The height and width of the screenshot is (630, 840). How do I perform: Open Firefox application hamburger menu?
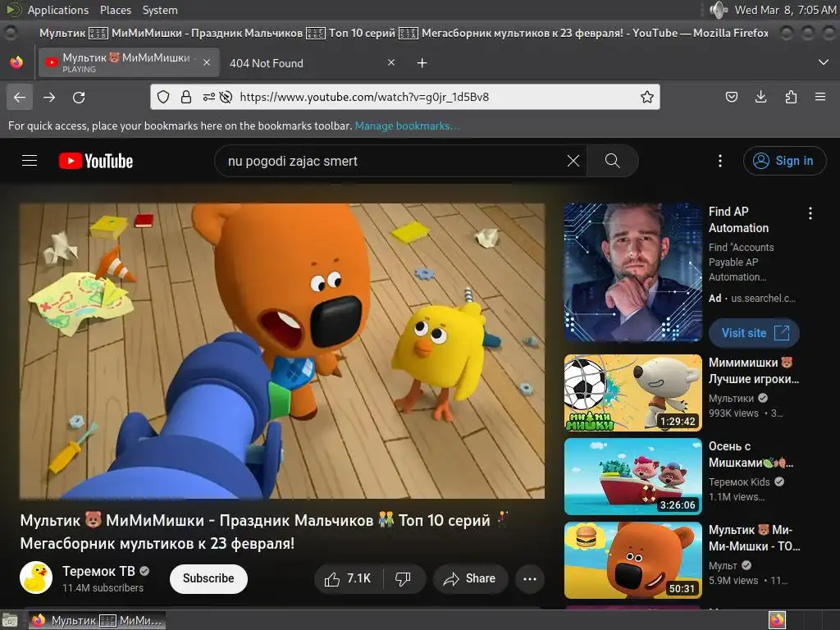click(x=820, y=97)
